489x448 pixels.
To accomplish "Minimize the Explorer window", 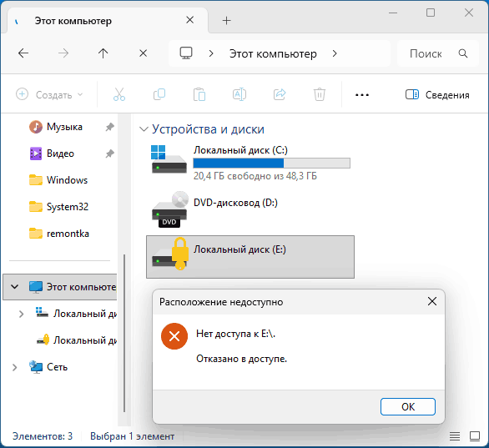I will click(393, 13).
